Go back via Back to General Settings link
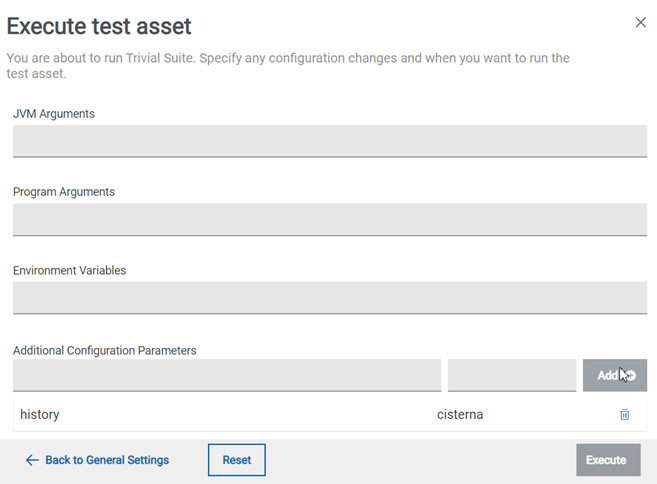Viewport: 657px width, 484px height. [x=107, y=460]
